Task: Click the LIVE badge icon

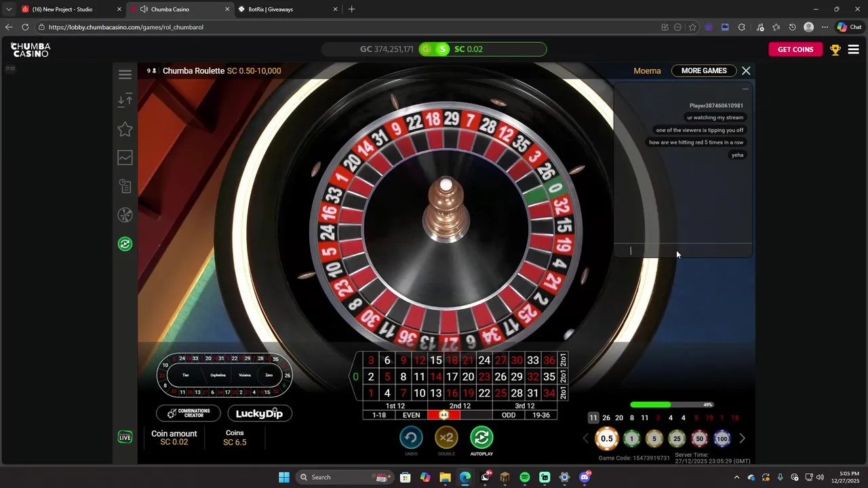Action: [125, 437]
